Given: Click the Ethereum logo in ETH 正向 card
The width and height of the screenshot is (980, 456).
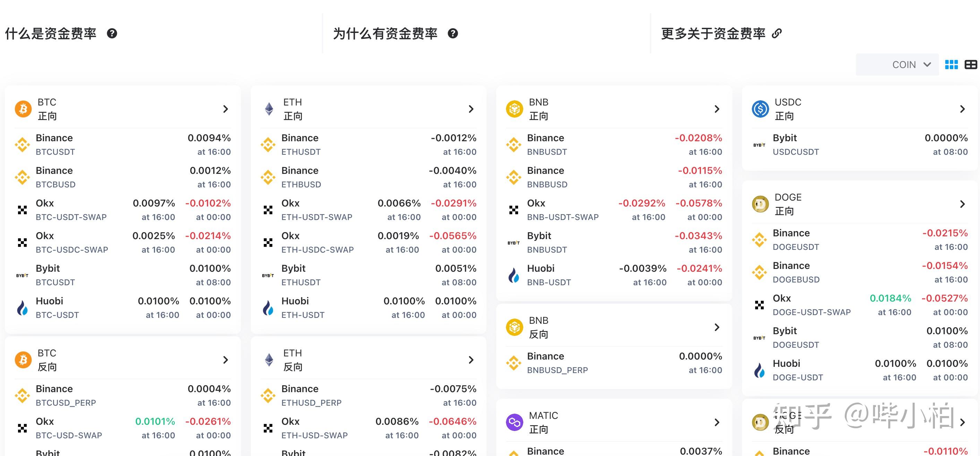Looking at the screenshot, I should 269,109.
